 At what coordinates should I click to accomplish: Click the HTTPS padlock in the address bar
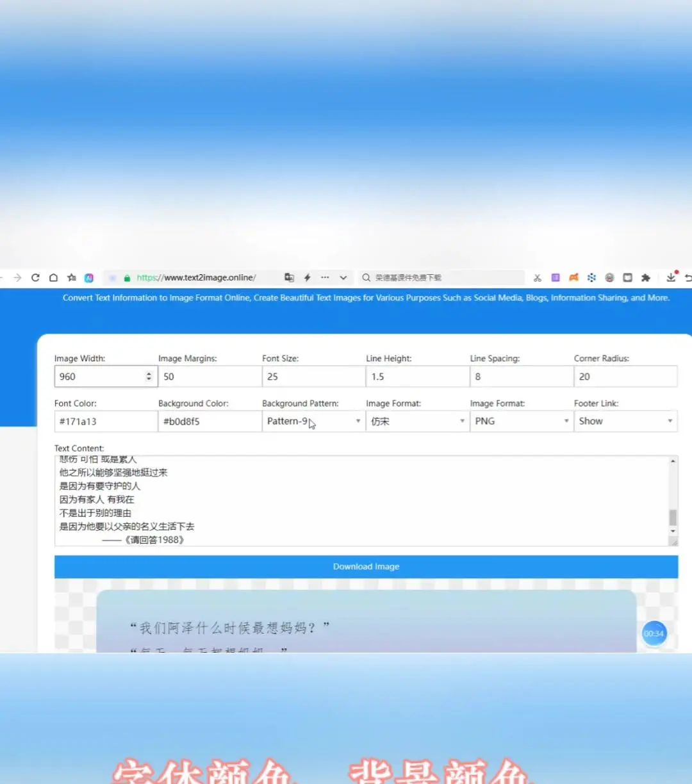tap(127, 277)
